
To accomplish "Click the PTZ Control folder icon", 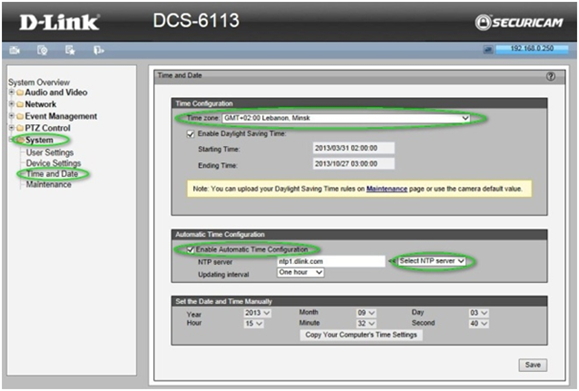I will click(x=20, y=128).
